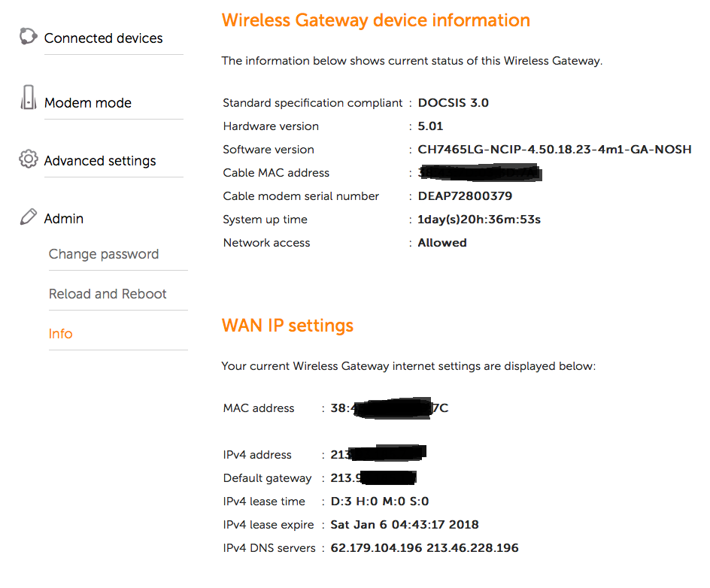
Task: Click the IPv4 DNS servers value
Action: (x=424, y=548)
